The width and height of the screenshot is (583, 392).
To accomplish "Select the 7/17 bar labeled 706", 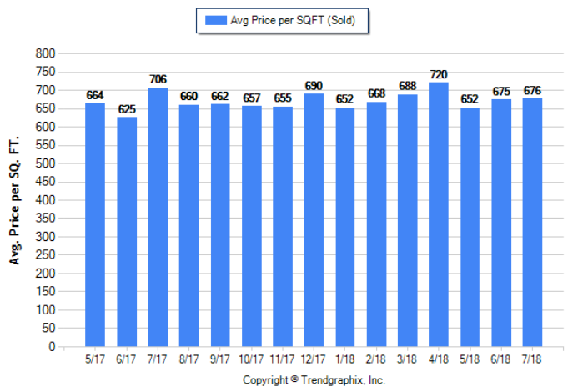I will 158,217.
